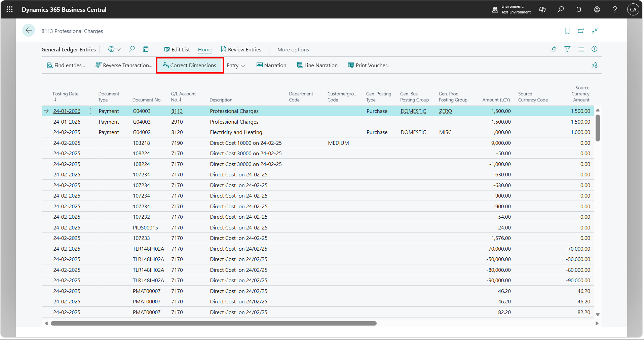This screenshot has height=340, width=644.
Task: Show More options
Action: tap(293, 49)
